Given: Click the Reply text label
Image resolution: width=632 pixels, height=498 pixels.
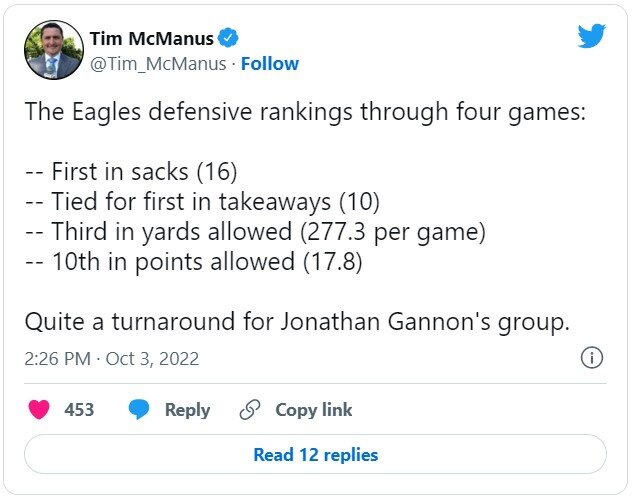Looking at the screenshot, I should pyautogui.click(x=187, y=410).
